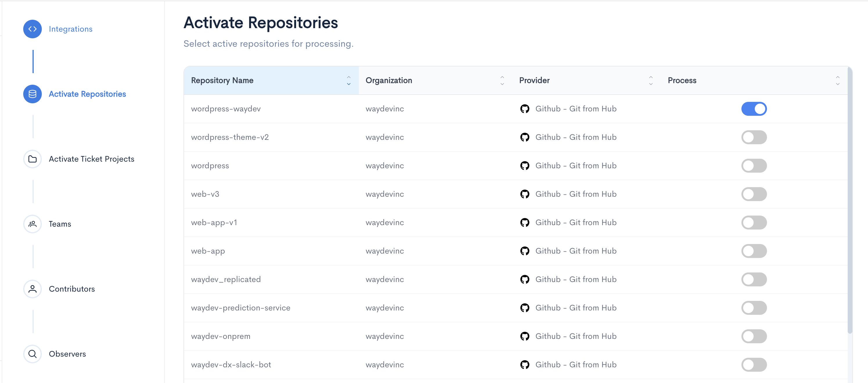Click the Integrations code brackets icon
The height and width of the screenshot is (383, 868).
pos(32,29)
